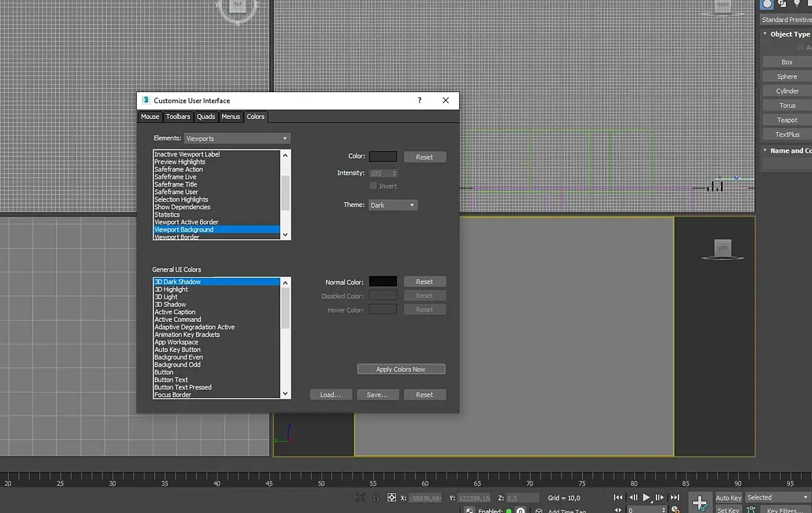Go to the end frame

(x=675, y=497)
